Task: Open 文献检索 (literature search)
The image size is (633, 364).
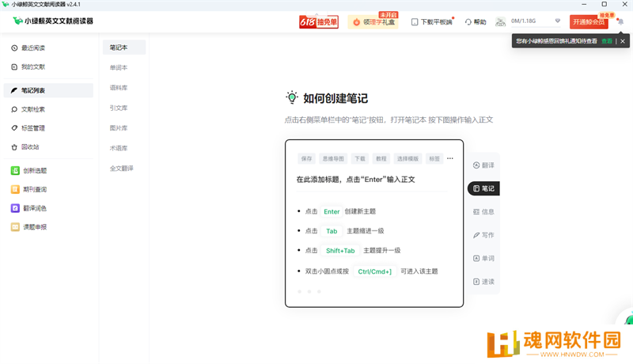Action: click(x=32, y=109)
